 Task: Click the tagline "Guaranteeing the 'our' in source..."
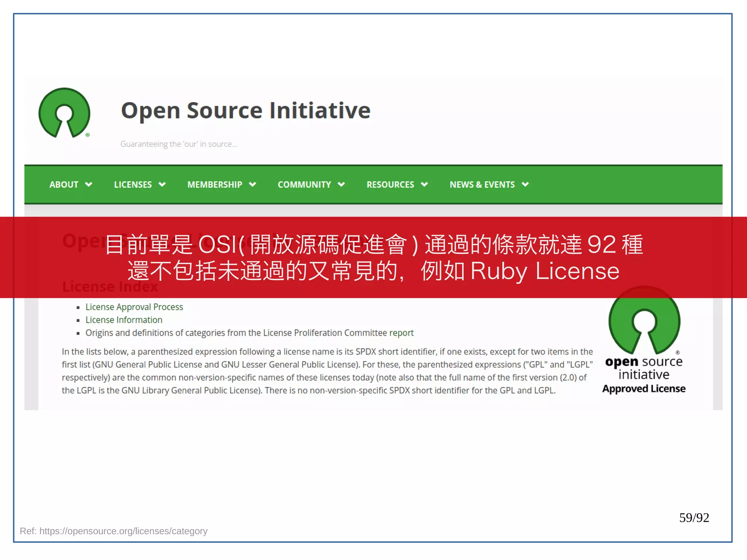tap(179, 144)
